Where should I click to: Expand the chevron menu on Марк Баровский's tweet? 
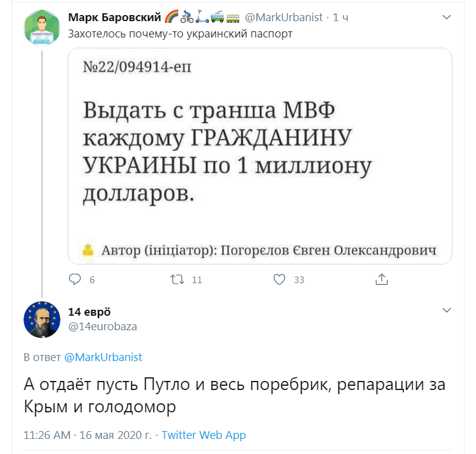click(x=446, y=18)
